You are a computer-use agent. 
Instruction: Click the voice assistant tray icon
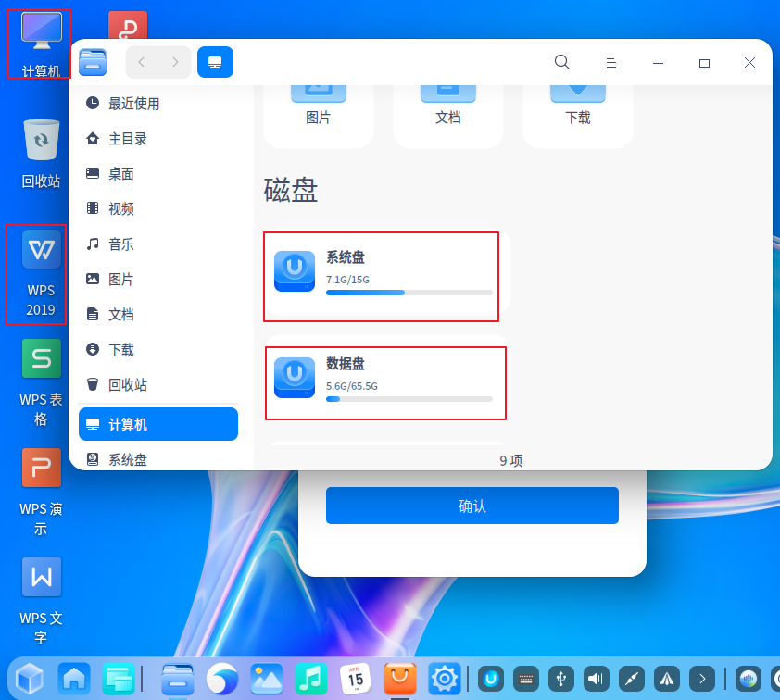pyautogui.click(x=749, y=679)
